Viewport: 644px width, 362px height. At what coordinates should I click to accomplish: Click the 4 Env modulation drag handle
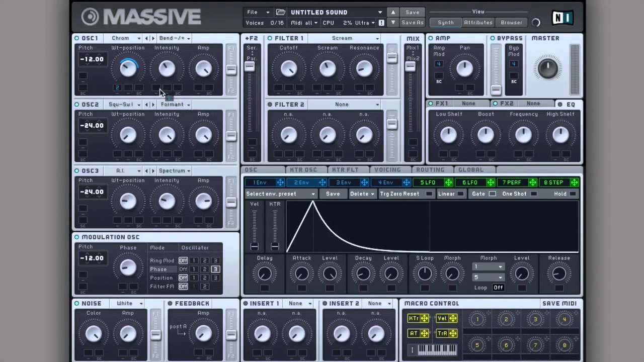pyautogui.click(x=406, y=183)
